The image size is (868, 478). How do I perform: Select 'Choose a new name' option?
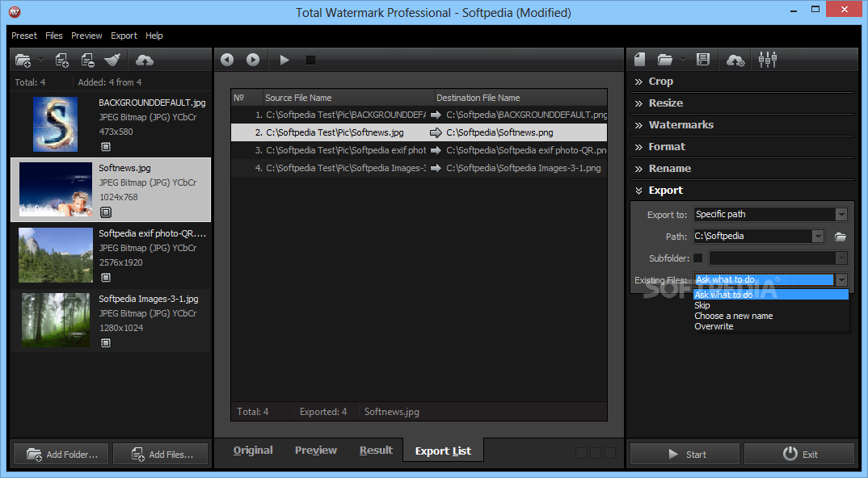[x=770, y=316]
